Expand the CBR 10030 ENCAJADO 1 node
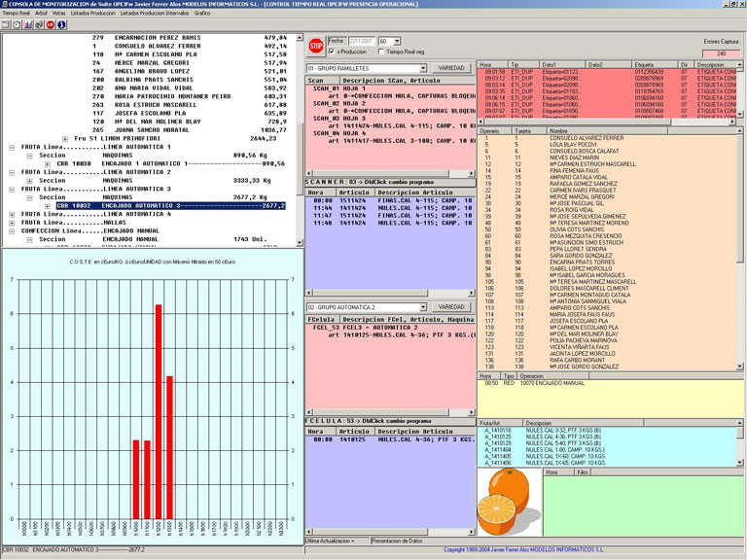This screenshot has width=747, height=560. (x=47, y=163)
